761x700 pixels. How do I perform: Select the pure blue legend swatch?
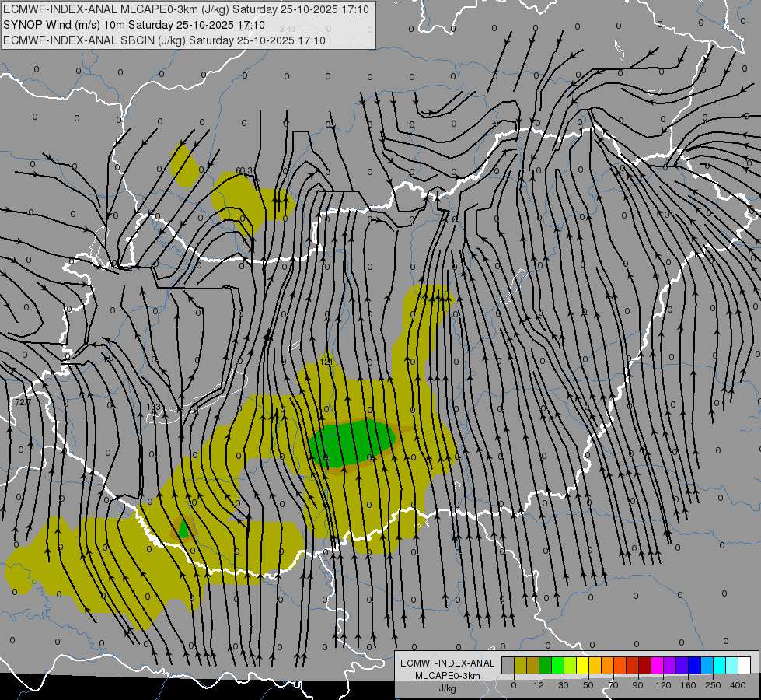pos(694,665)
